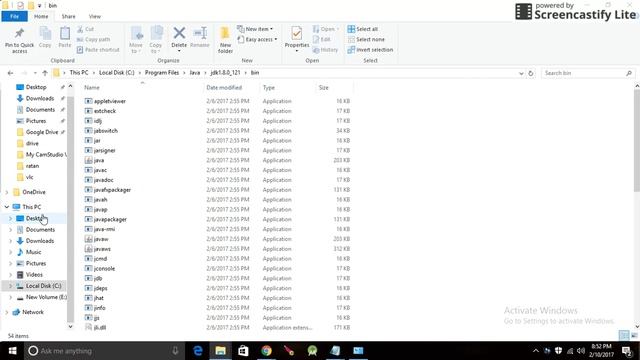Switch to the Home ribbon tab

[41, 16]
